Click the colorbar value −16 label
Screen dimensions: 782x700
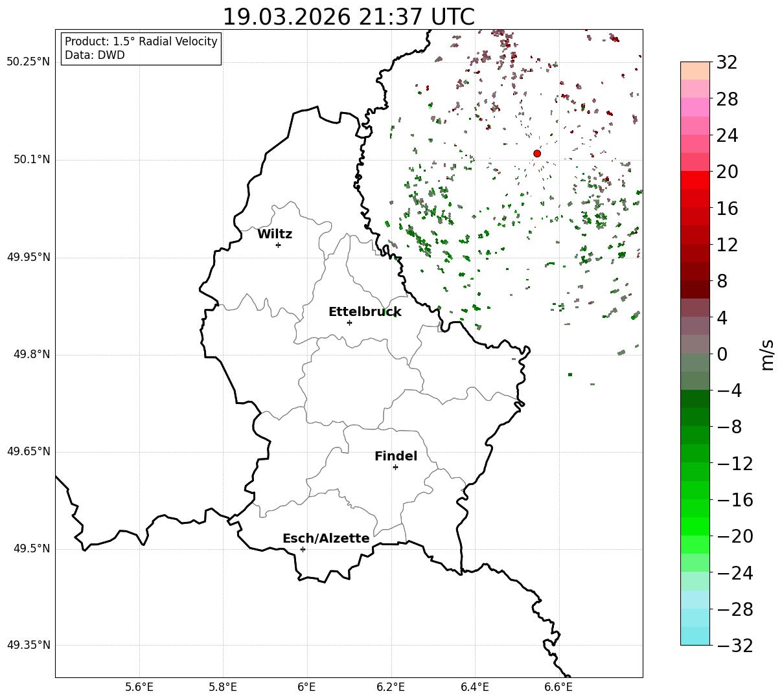pyautogui.click(x=734, y=500)
